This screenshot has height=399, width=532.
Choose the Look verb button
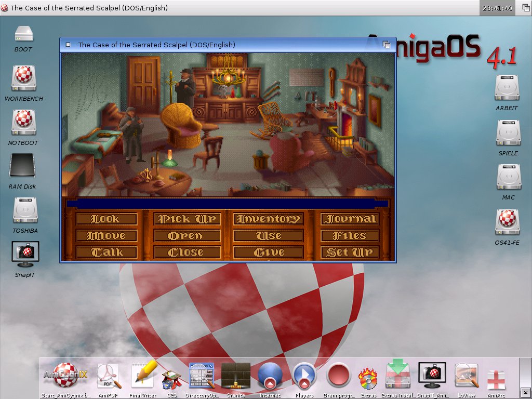107,219
